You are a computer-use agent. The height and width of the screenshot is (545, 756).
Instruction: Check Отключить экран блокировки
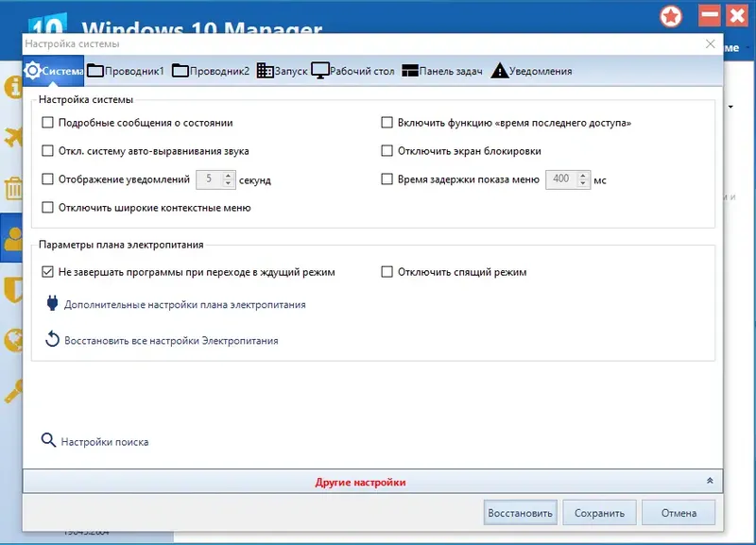[x=387, y=151]
